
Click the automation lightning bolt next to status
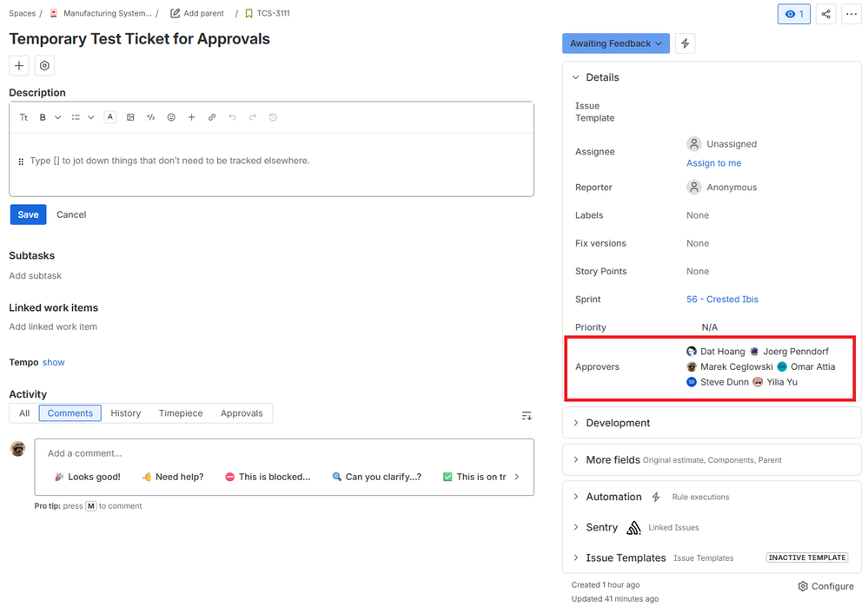tap(685, 43)
